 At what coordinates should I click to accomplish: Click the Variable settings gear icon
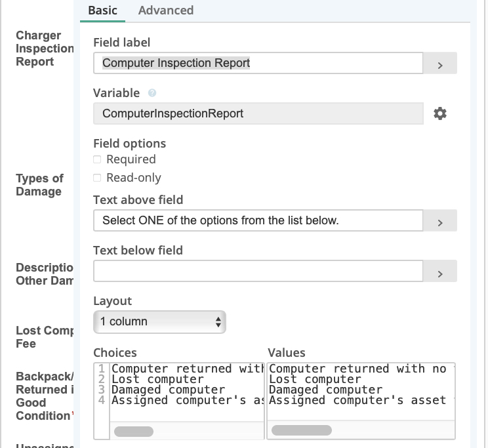(x=440, y=113)
